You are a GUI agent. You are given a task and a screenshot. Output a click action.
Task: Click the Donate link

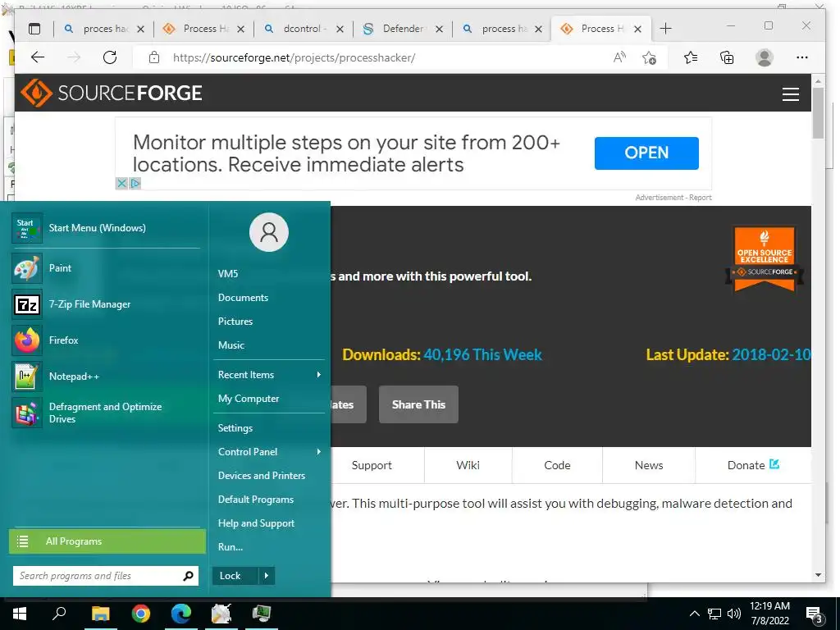(753, 465)
